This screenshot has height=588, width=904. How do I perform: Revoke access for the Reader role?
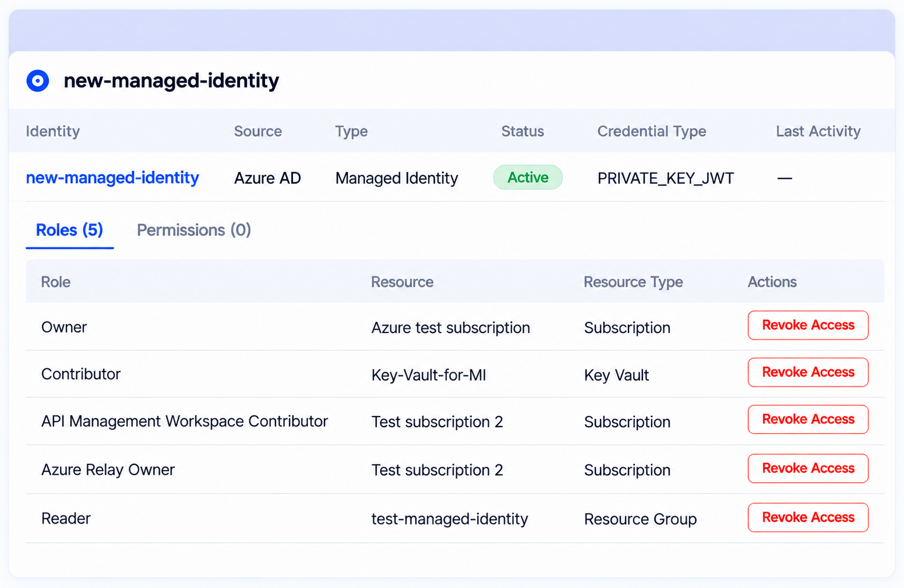tap(808, 518)
